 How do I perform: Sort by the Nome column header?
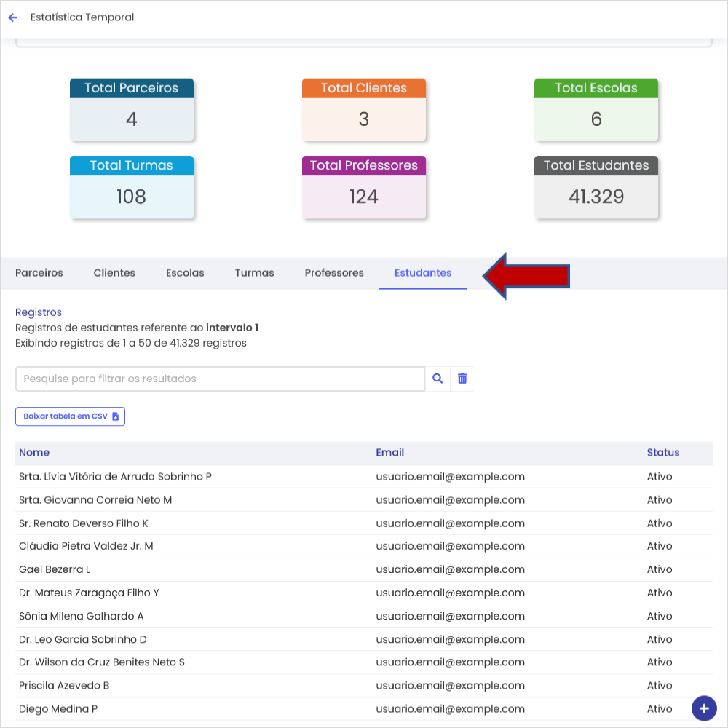click(34, 453)
